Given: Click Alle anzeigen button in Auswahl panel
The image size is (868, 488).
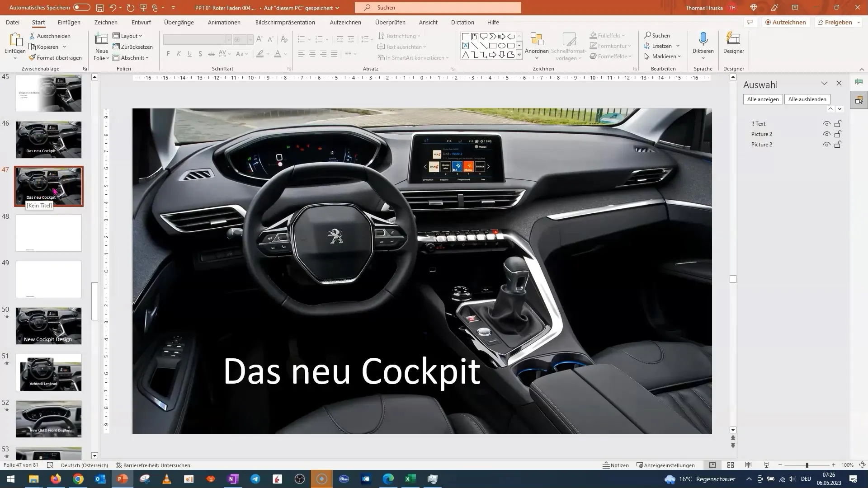Looking at the screenshot, I should tap(763, 99).
